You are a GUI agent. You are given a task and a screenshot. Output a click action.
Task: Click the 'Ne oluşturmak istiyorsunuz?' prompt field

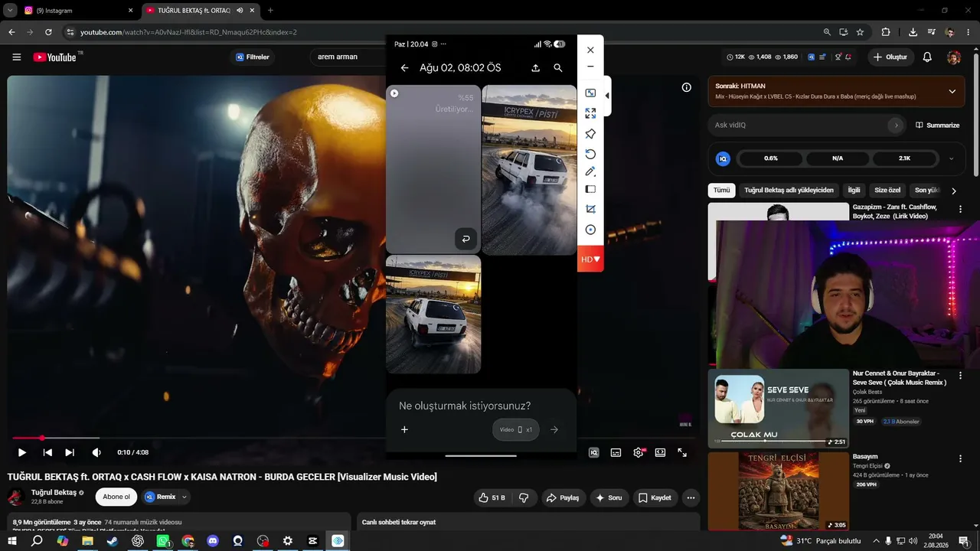465,406
